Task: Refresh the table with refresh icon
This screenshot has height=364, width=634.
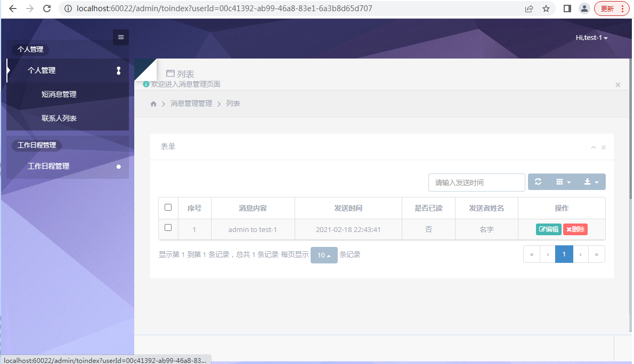Action: pyautogui.click(x=538, y=182)
